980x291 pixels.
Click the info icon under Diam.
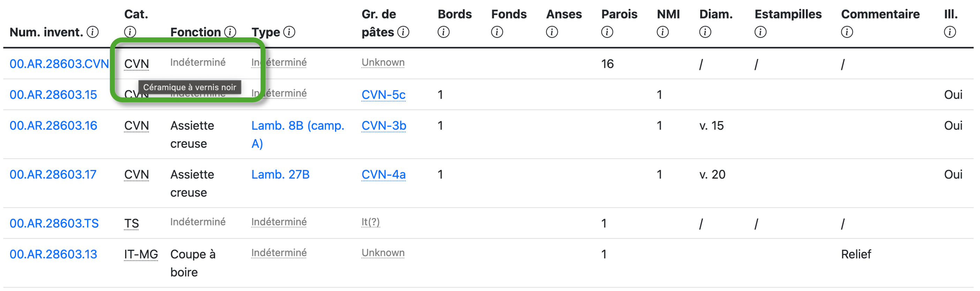click(x=705, y=32)
